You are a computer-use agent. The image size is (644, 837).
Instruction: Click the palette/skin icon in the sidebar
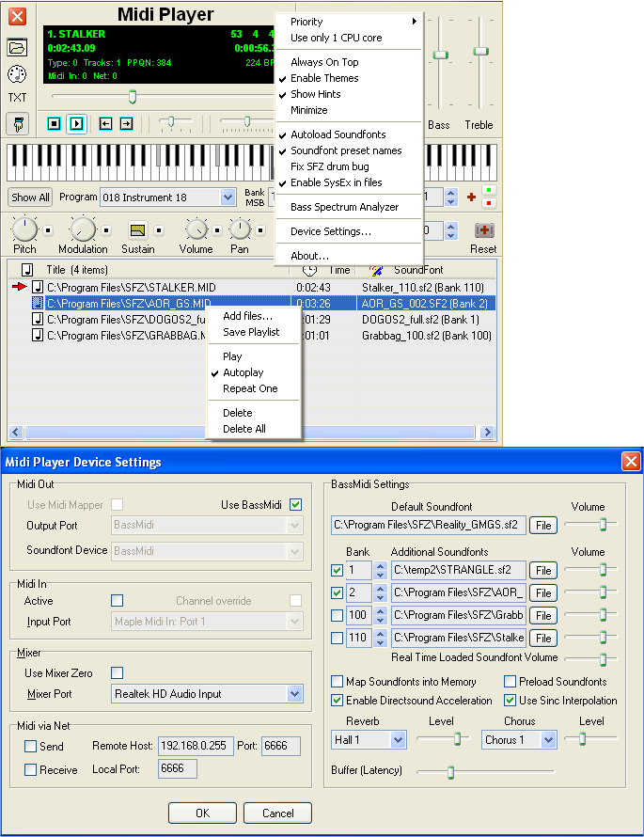[x=17, y=73]
